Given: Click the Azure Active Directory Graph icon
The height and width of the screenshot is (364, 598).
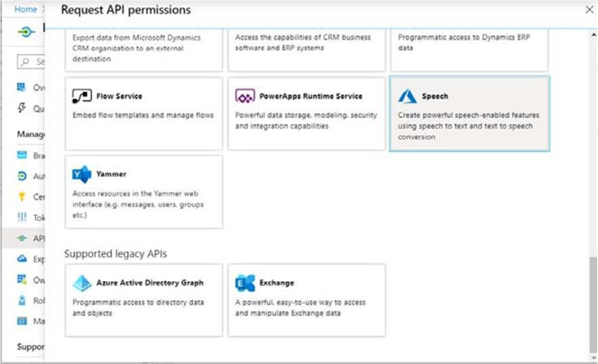Looking at the screenshot, I should tap(81, 283).
